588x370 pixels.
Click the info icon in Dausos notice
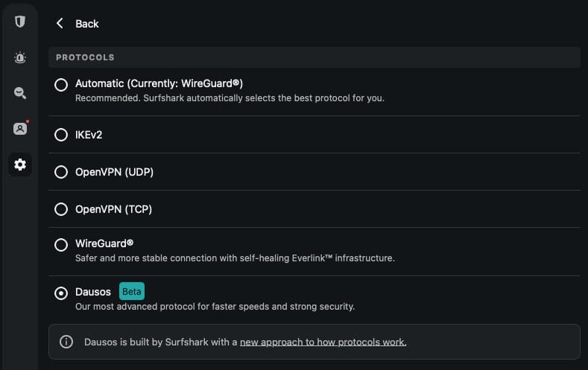click(66, 342)
